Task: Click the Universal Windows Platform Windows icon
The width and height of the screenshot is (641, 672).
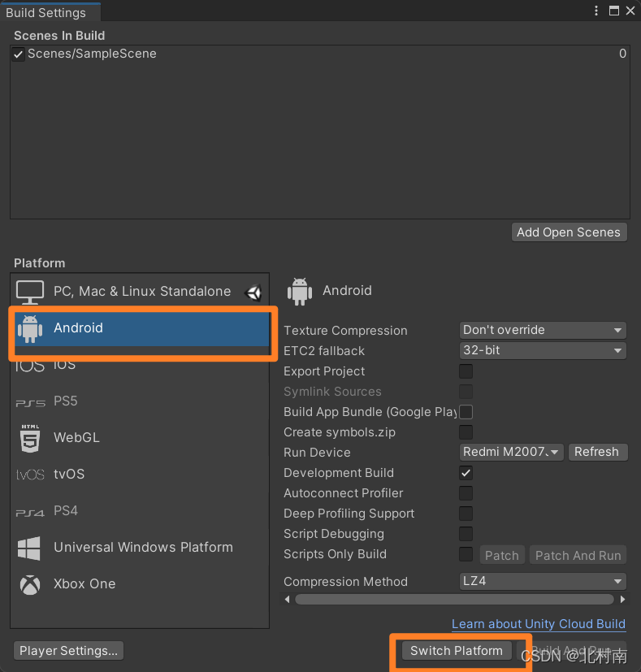Action: (29, 548)
